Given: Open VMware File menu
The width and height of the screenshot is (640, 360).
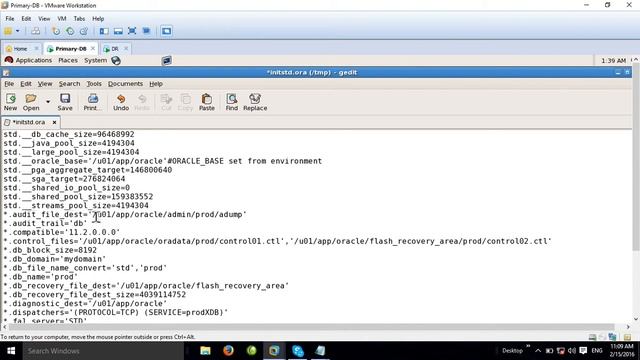Looking at the screenshot, I should pos(10,19).
